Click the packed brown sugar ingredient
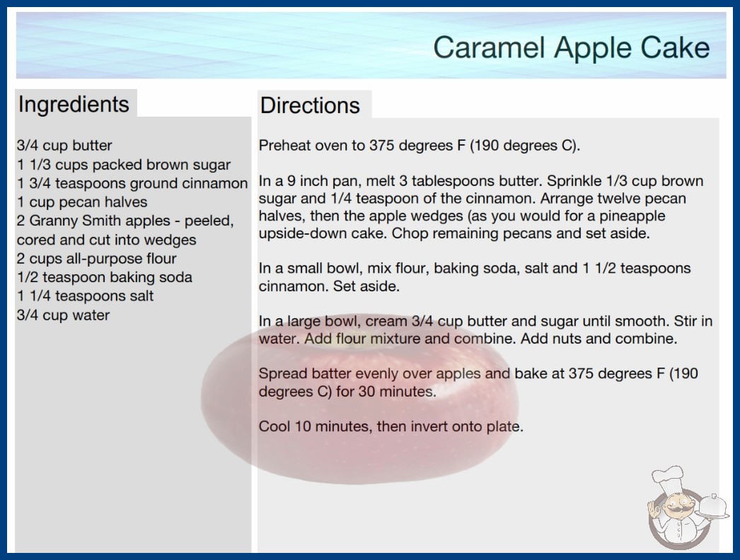Viewport: 740px width, 560px height. point(124,165)
